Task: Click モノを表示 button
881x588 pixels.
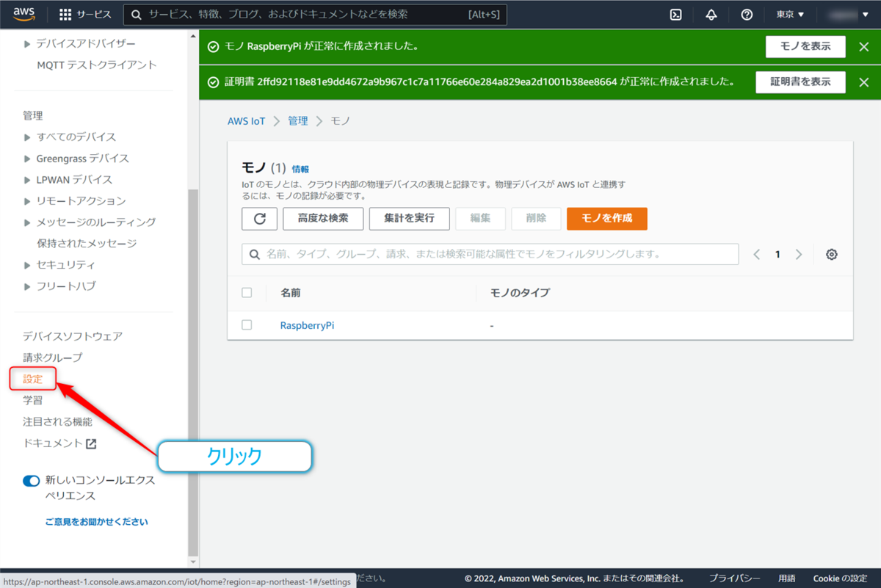Action: [805, 46]
